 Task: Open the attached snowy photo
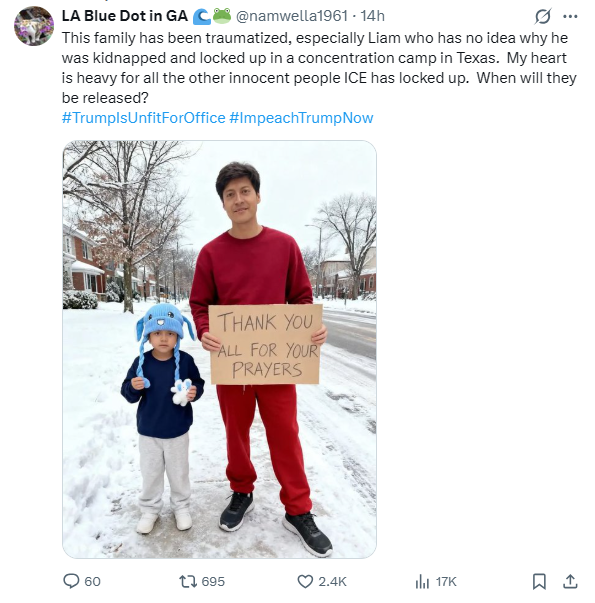click(x=220, y=349)
